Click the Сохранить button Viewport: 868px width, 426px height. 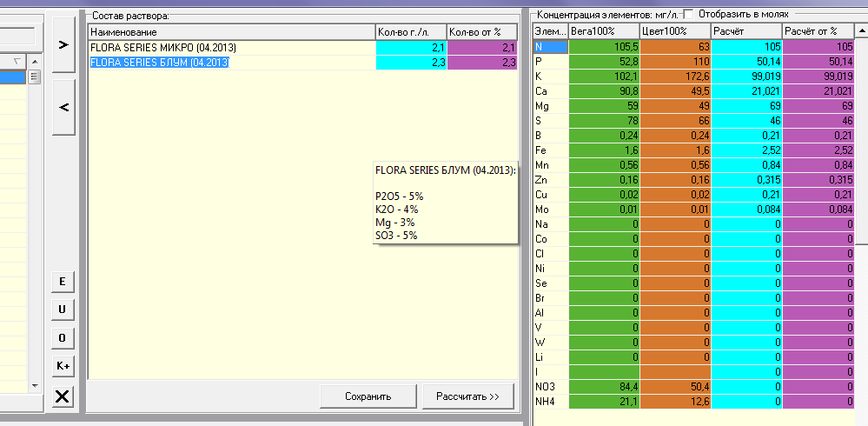368,396
